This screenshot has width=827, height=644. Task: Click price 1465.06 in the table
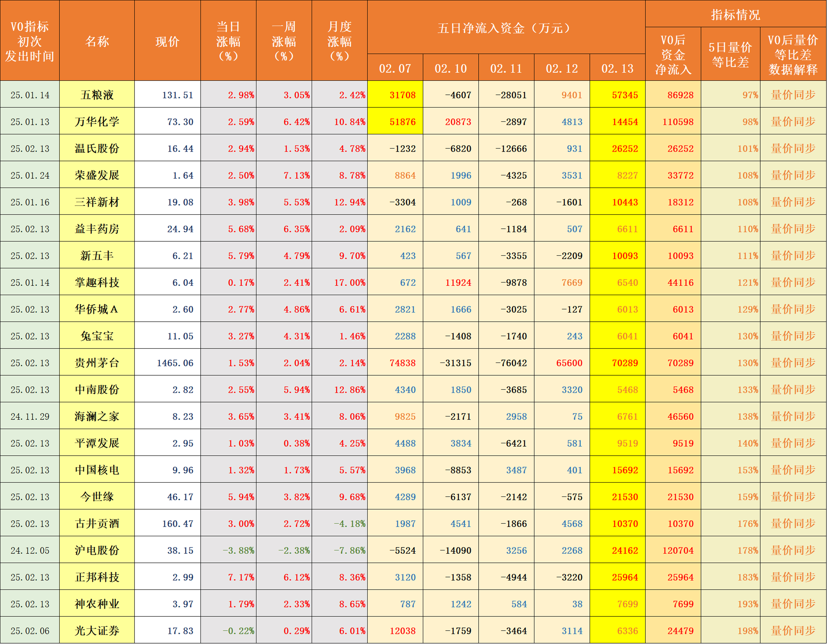pyautogui.click(x=175, y=363)
